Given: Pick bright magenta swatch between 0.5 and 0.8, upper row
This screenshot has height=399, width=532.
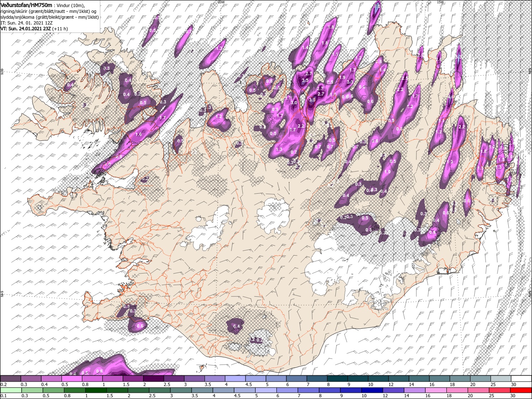Looking at the screenshot, I should point(72,379).
